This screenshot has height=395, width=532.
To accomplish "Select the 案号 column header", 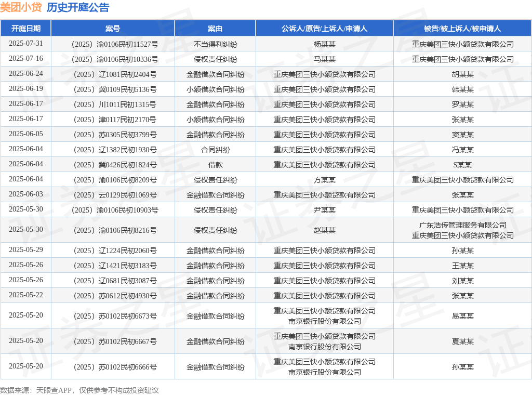I will coord(113,29).
